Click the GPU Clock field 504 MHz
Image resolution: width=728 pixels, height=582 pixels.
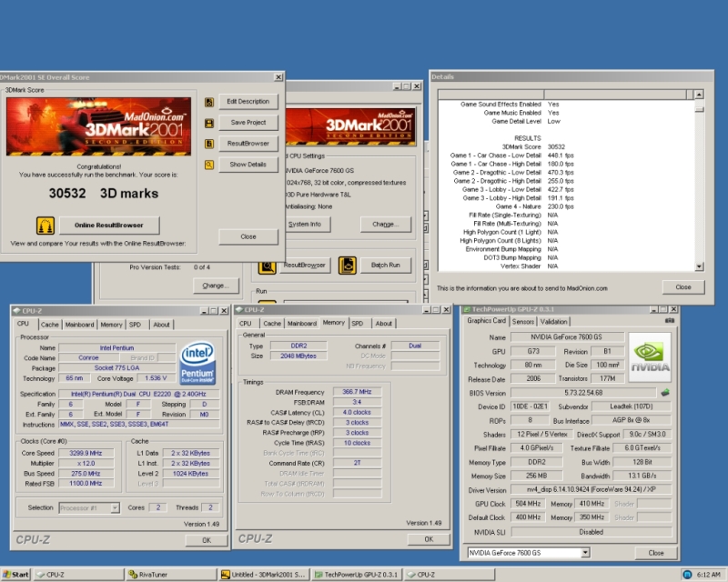tap(528, 504)
